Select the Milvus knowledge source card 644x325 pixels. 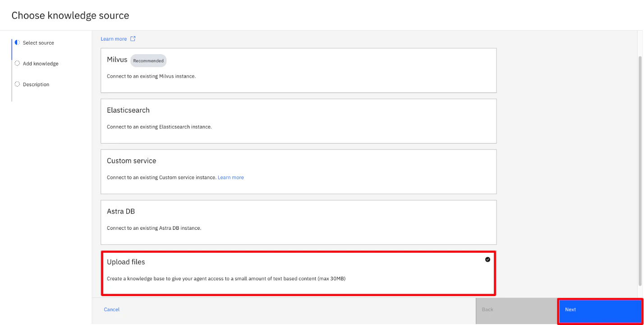click(x=299, y=70)
